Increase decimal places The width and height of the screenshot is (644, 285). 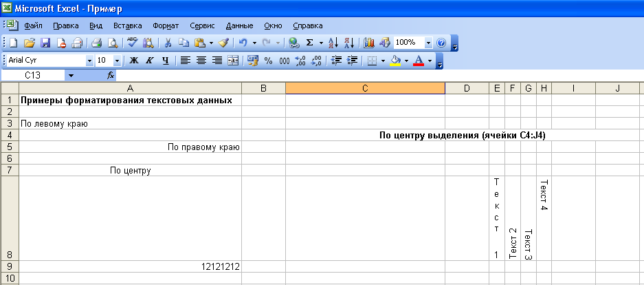pos(300,61)
